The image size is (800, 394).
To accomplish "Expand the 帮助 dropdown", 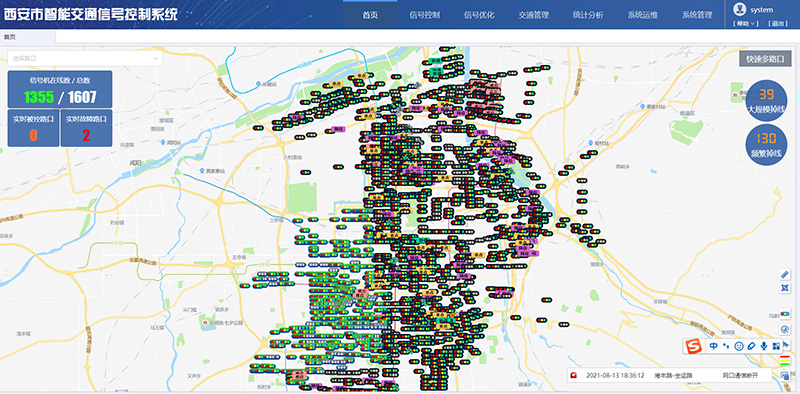I will click(745, 23).
